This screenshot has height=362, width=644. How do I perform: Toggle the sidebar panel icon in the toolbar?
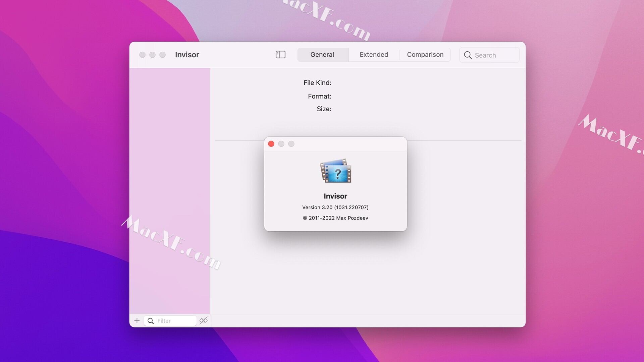pyautogui.click(x=280, y=54)
